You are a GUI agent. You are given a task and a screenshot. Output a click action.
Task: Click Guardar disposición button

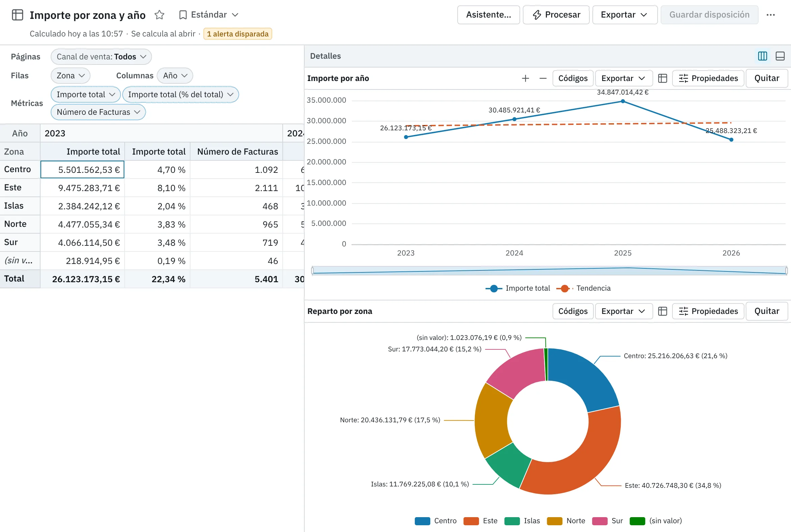click(x=709, y=15)
